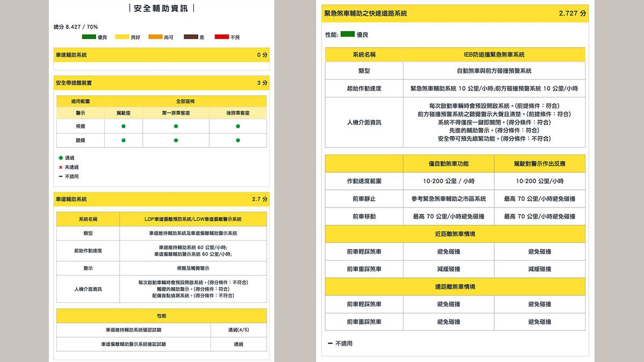Screen dimensions: 644x362
Task: Click the 安全輔助資訊 page title
Action: pos(161,8)
